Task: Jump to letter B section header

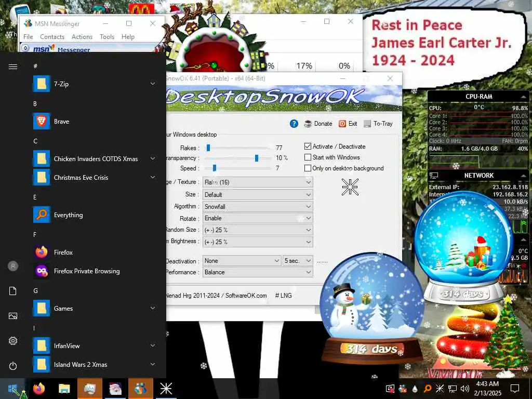Action: [x=35, y=104]
